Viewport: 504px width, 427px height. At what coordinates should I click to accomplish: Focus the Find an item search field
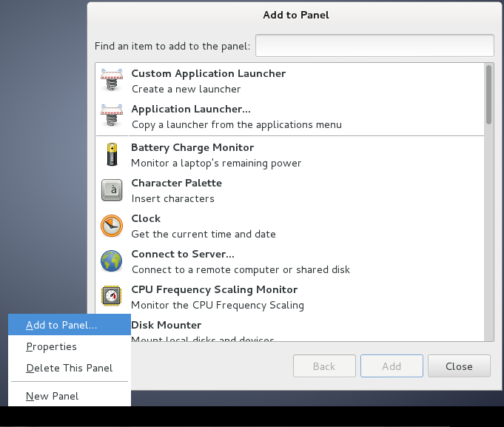374,46
